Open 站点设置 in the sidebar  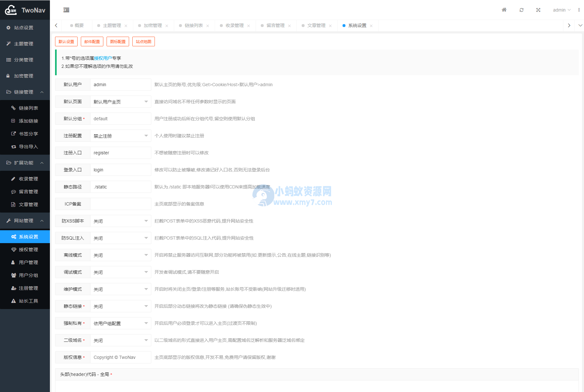point(25,28)
